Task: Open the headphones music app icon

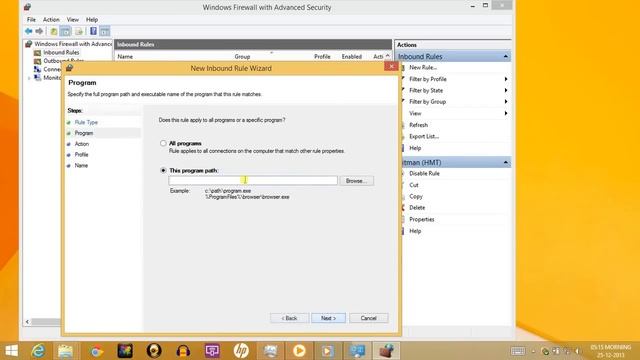Action: (x=183, y=351)
